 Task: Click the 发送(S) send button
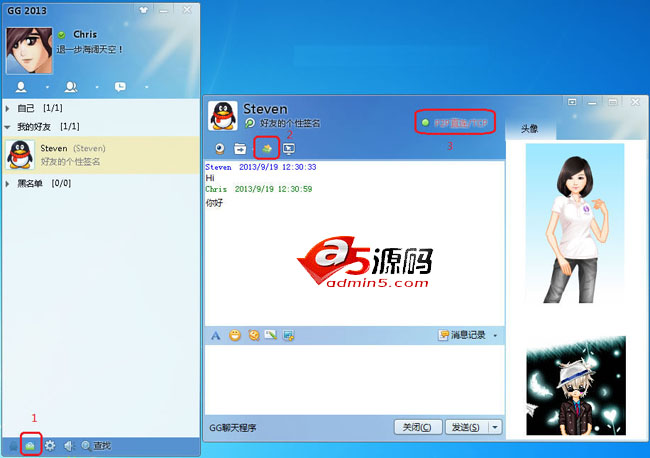[466, 427]
